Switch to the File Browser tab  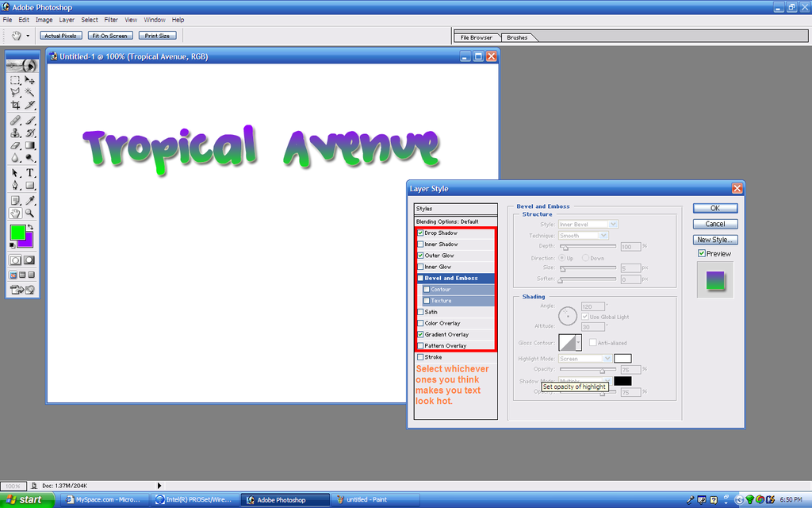coord(477,37)
